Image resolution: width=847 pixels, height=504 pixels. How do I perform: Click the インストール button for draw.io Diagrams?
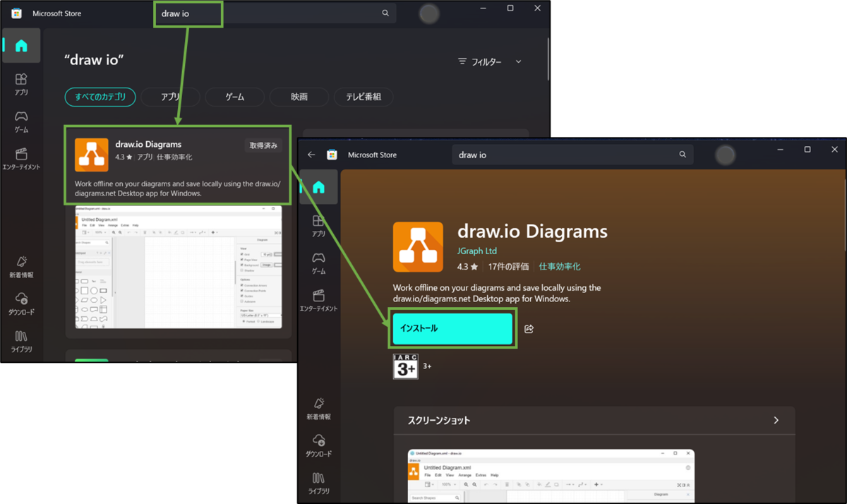coord(452,329)
